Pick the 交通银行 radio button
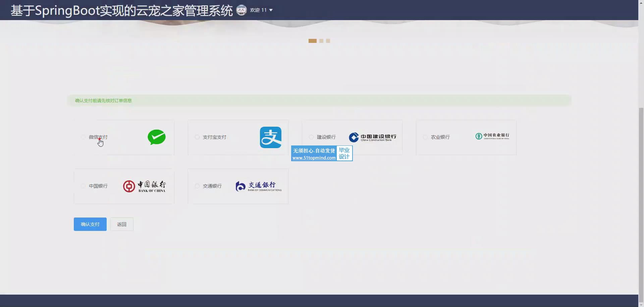The height and width of the screenshot is (307, 644). (197, 186)
